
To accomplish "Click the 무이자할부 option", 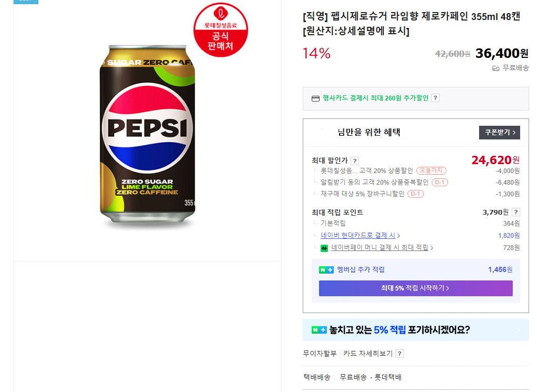I will [319, 353].
